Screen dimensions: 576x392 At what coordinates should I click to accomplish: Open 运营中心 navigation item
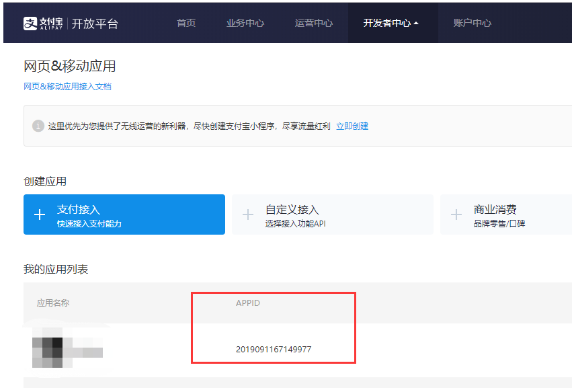pos(313,23)
